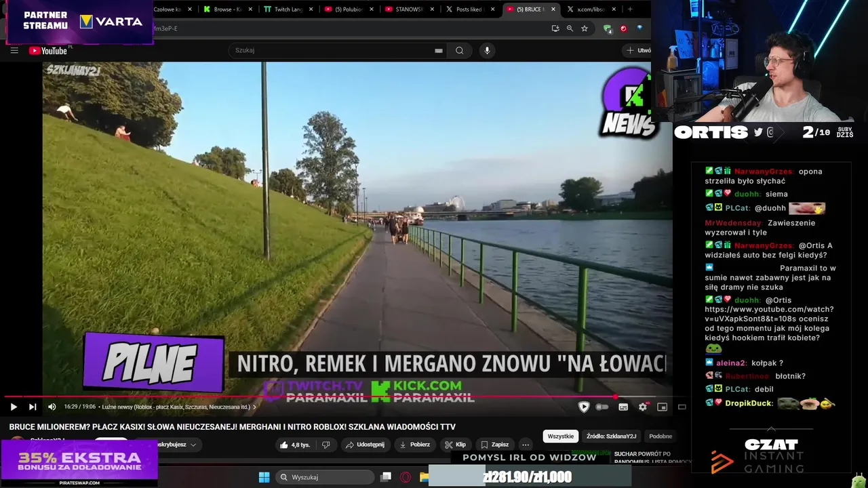
Task: Toggle subtitles captions button
Action: pos(623,407)
